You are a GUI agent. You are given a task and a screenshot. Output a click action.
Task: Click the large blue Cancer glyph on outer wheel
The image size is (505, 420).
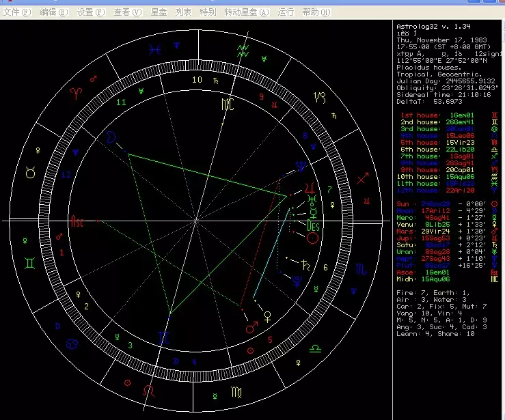point(72,344)
